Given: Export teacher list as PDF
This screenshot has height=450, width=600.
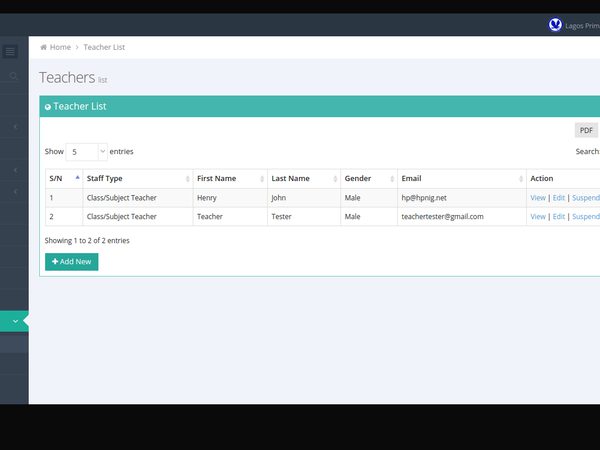Looking at the screenshot, I should point(586,130).
